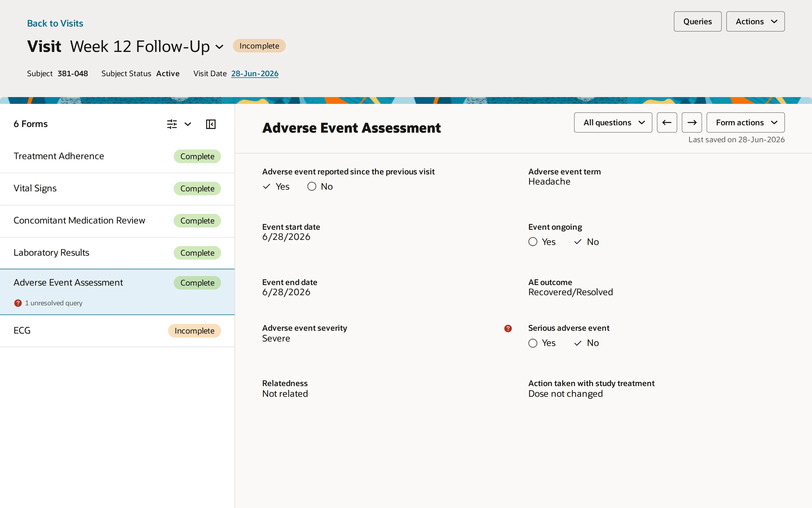Click Back to Visits link

point(55,23)
